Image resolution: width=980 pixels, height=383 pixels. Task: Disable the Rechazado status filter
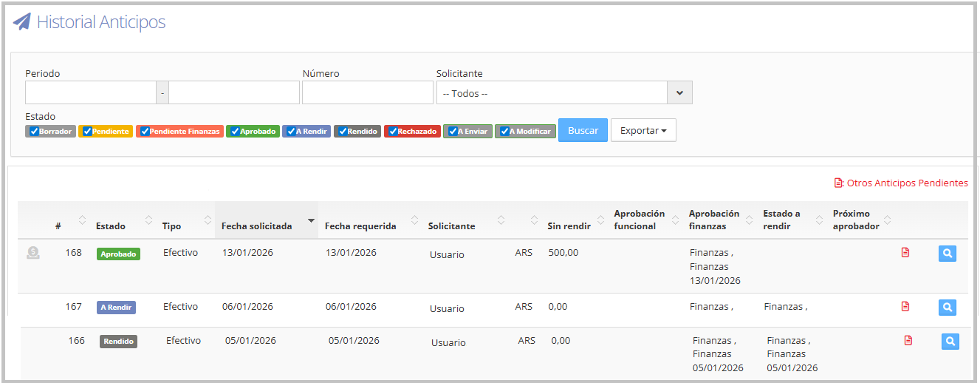(x=392, y=132)
